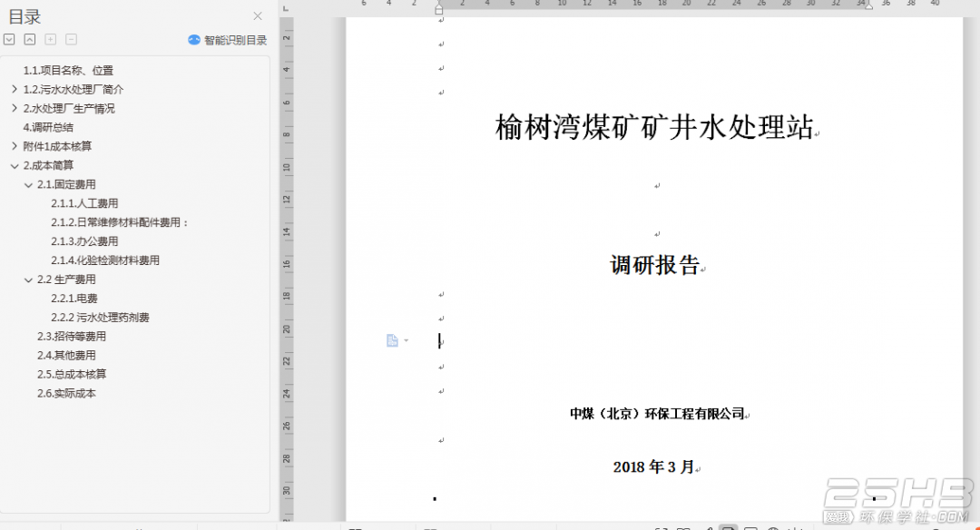The height and width of the screenshot is (530, 980).
Task: Click the left indent marker on the ruler
Action: pos(439,9)
